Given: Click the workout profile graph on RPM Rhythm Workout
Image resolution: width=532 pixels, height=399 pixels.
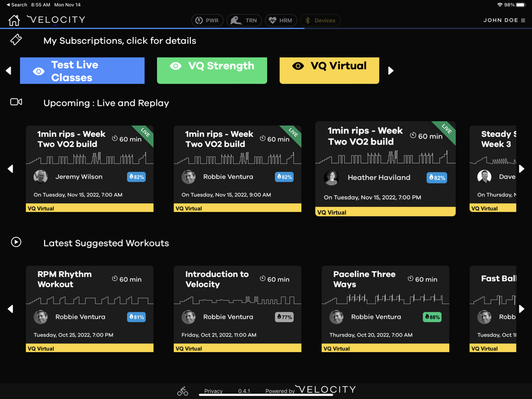Looking at the screenshot, I should point(89,300).
